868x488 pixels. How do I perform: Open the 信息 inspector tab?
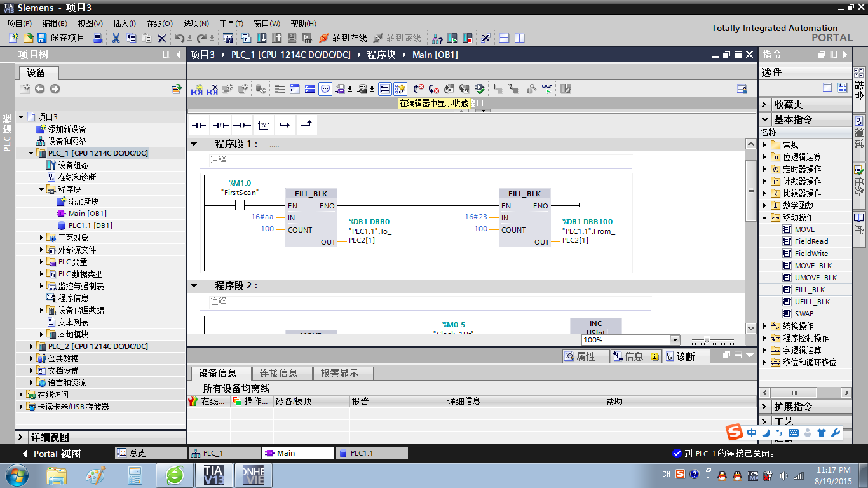click(x=635, y=356)
